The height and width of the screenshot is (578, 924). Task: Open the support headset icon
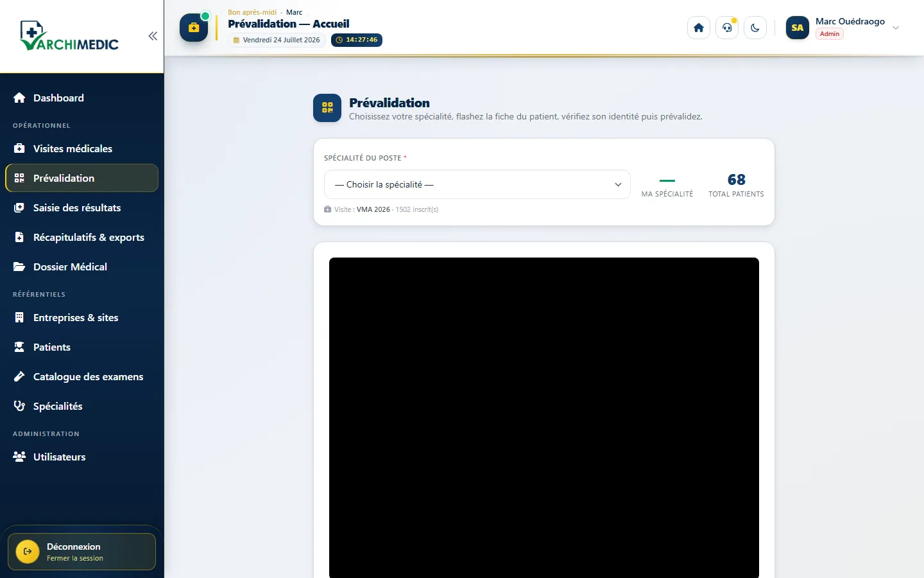[727, 28]
